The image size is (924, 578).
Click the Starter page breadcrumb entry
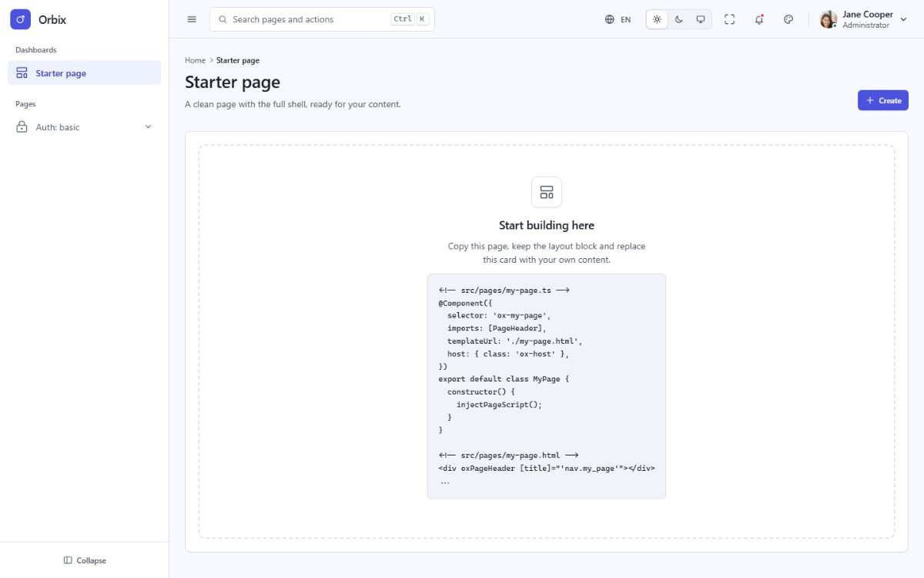(238, 60)
